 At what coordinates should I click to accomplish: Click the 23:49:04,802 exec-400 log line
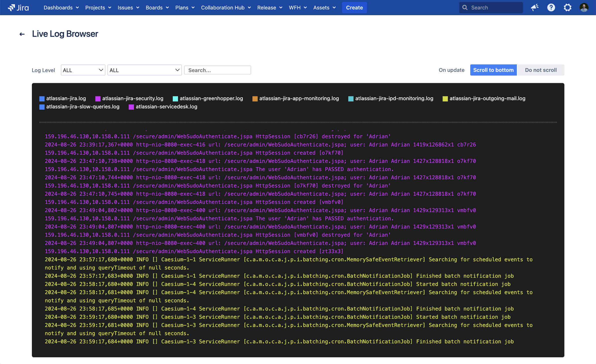coord(260,210)
